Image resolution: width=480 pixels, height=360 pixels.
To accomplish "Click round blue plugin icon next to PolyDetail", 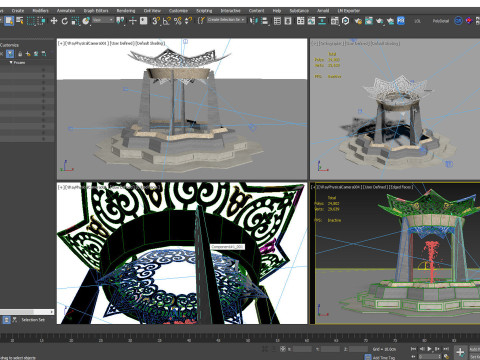I will [458, 21].
